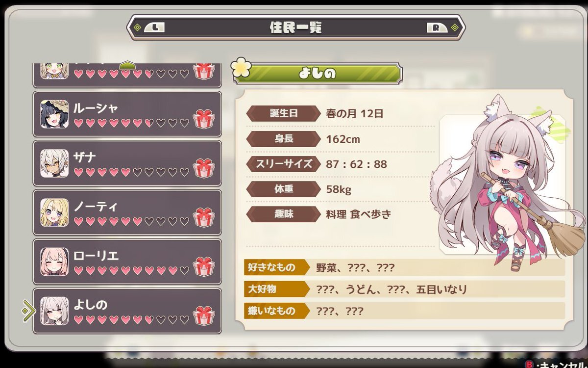Click the L shoulder tab button
Image resolution: width=588 pixels, height=368 pixels.
tap(155, 27)
